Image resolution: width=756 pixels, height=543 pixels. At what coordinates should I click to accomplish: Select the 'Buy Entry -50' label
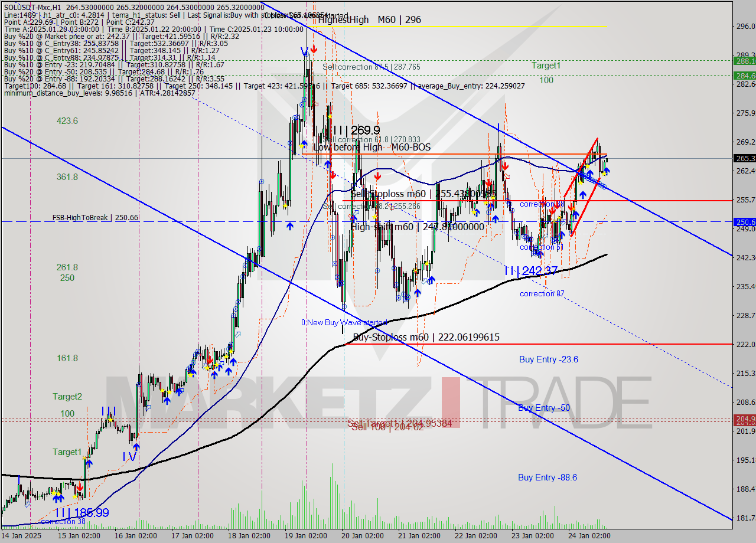pyautogui.click(x=544, y=408)
